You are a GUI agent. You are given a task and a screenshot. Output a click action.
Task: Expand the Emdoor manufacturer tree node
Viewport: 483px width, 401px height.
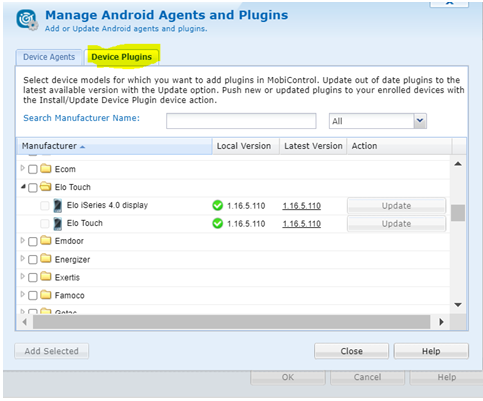[22, 240]
